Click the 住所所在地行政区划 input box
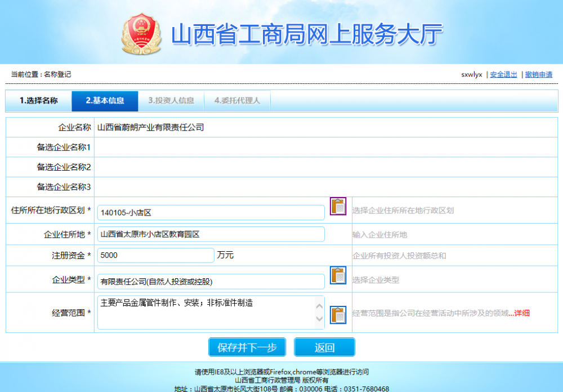563x392 pixels. (211, 212)
